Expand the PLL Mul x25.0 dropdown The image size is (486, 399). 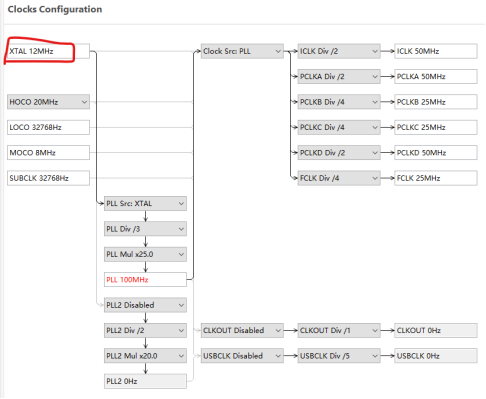point(145,254)
